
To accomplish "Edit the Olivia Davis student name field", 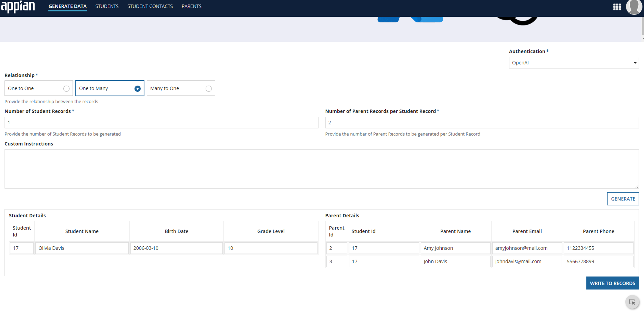I will 82,248.
